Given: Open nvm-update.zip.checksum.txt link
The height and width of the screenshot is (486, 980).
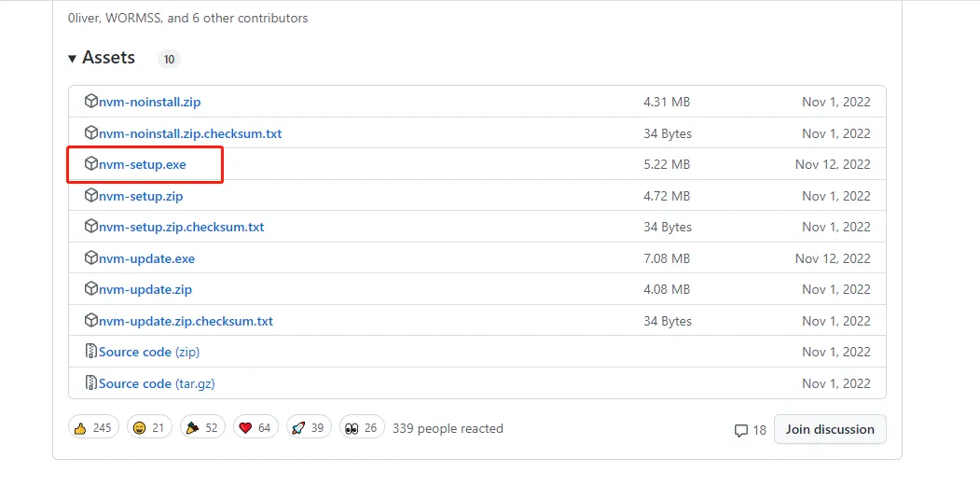Looking at the screenshot, I should coord(186,321).
